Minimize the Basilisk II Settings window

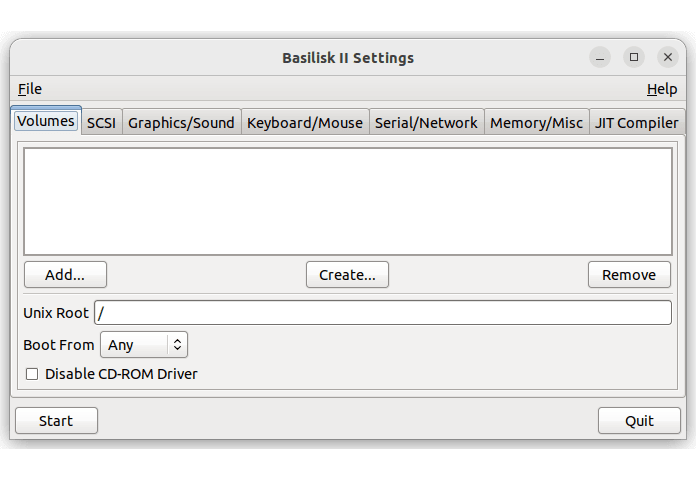coord(600,57)
